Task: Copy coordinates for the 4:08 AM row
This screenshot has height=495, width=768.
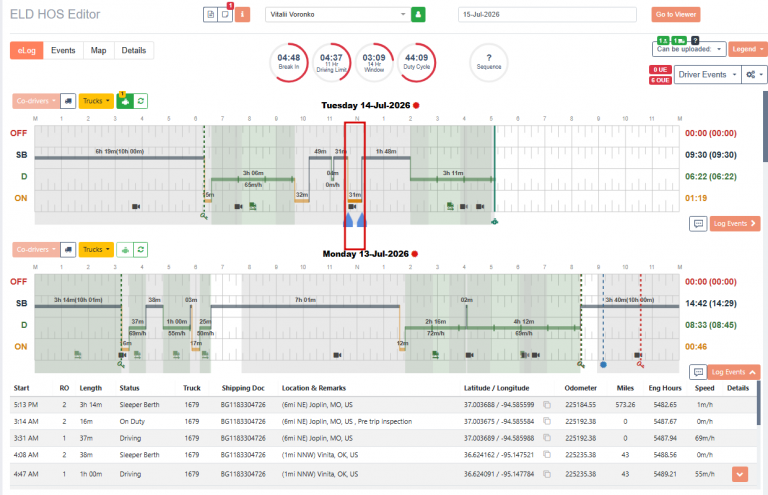Action: (x=547, y=455)
